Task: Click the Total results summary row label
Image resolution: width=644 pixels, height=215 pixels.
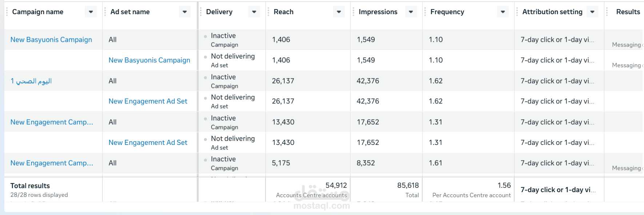Action: [x=30, y=186]
